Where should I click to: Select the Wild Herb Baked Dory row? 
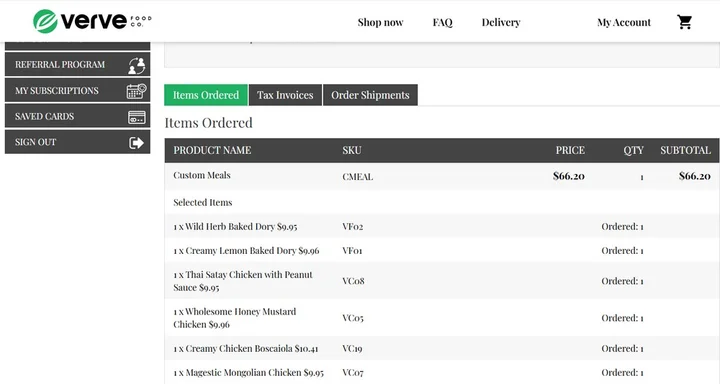(442, 226)
